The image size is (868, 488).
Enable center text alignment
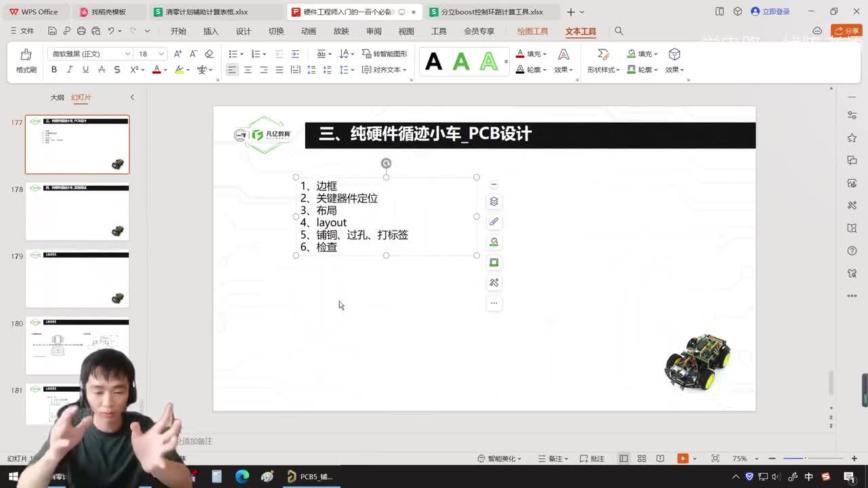click(248, 70)
